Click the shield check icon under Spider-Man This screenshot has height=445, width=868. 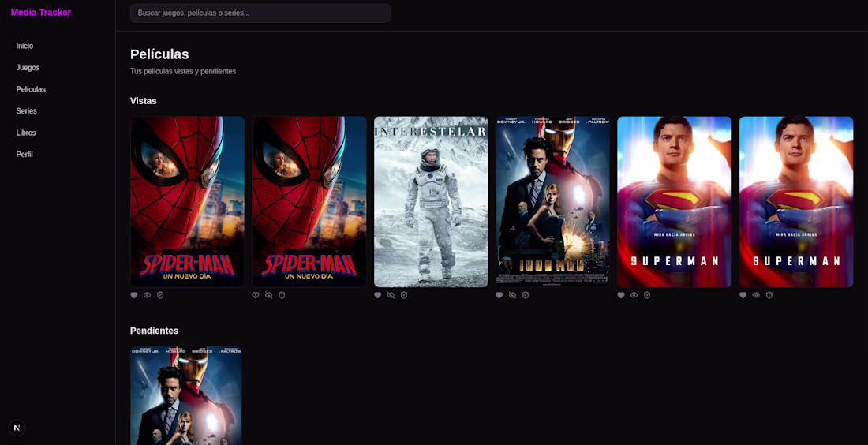click(160, 296)
